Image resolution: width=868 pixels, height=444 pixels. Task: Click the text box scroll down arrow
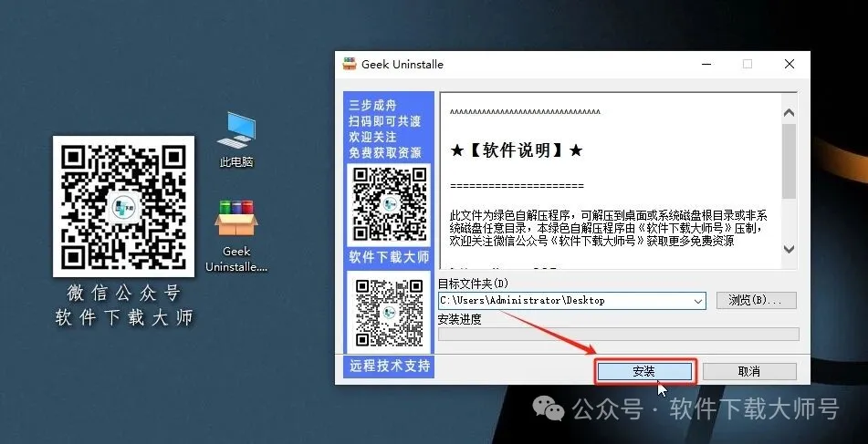790,250
